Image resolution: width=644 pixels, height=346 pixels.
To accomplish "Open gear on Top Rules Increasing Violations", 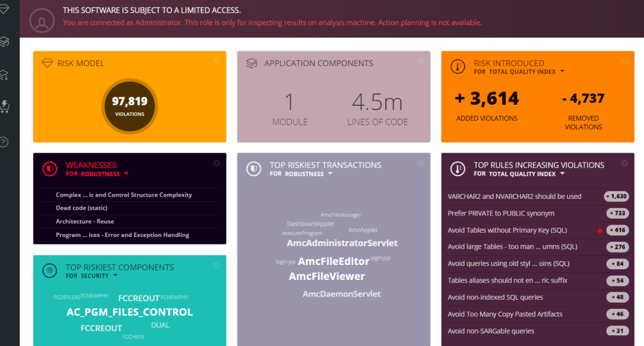I will coord(625,163).
